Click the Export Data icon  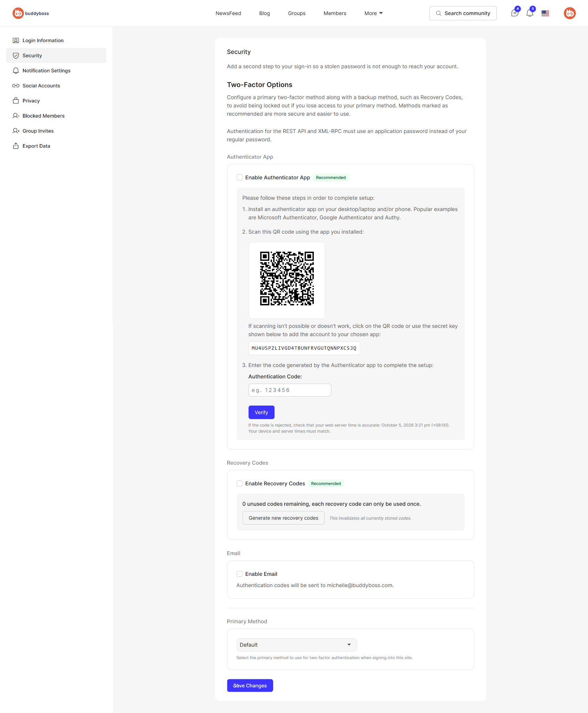[x=16, y=146]
